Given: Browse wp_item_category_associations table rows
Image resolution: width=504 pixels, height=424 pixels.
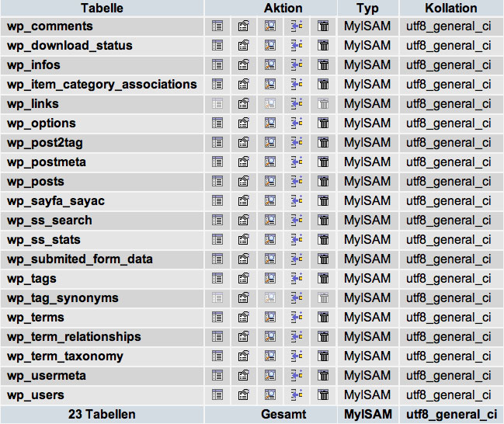Looking at the screenshot, I should pyautogui.click(x=217, y=84).
